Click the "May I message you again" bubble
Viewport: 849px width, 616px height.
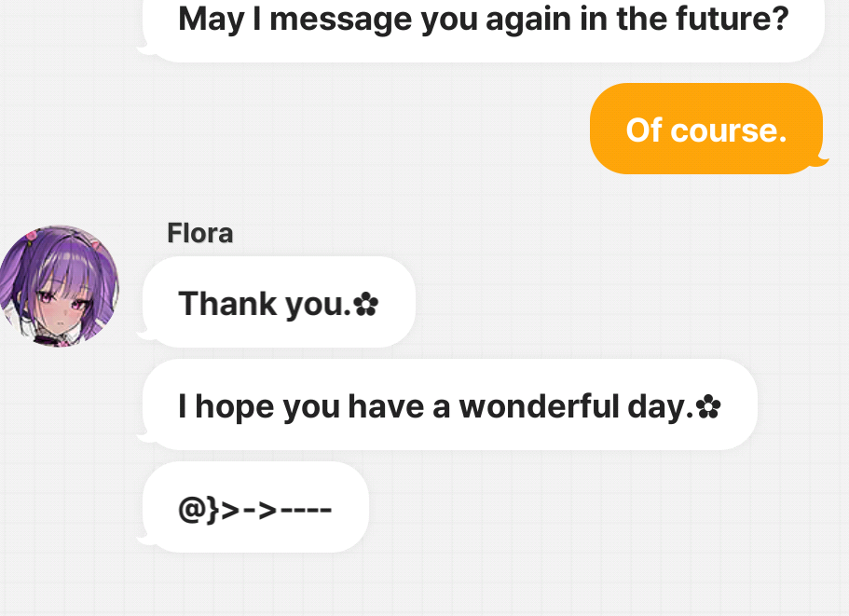pyautogui.click(x=484, y=21)
